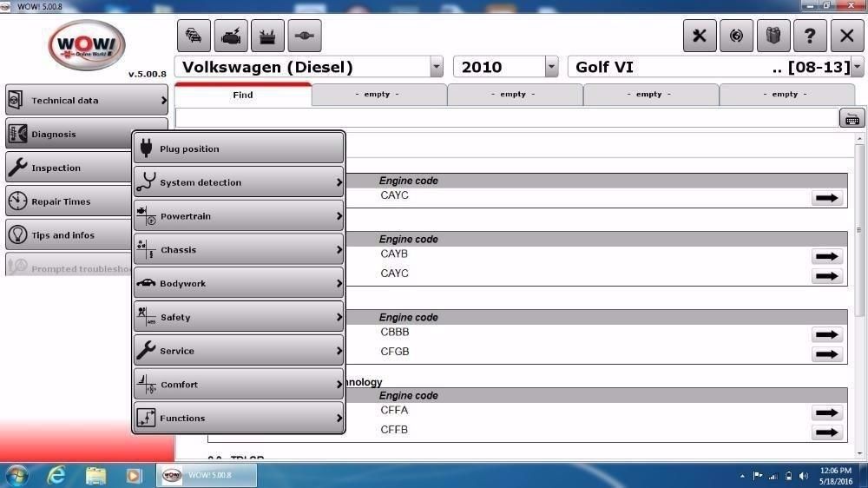Open the manufacturer dropdown arrow

coord(437,67)
